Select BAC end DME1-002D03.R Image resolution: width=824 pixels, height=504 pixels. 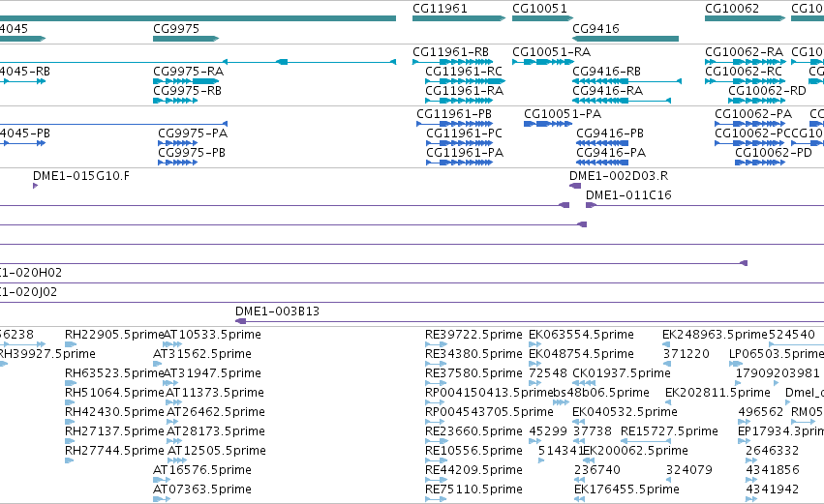tap(575, 186)
